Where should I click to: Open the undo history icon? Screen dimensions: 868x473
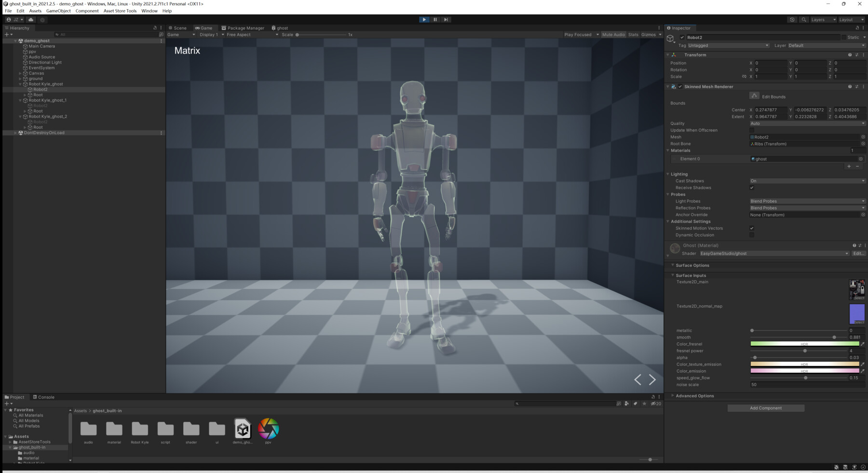tap(792, 20)
